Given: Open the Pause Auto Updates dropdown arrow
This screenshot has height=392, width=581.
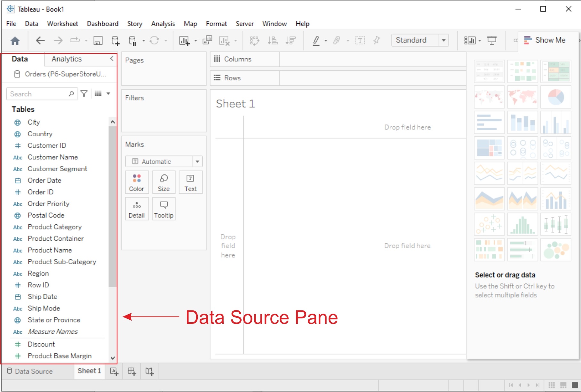Looking at the screenshot, I should 144,41.
